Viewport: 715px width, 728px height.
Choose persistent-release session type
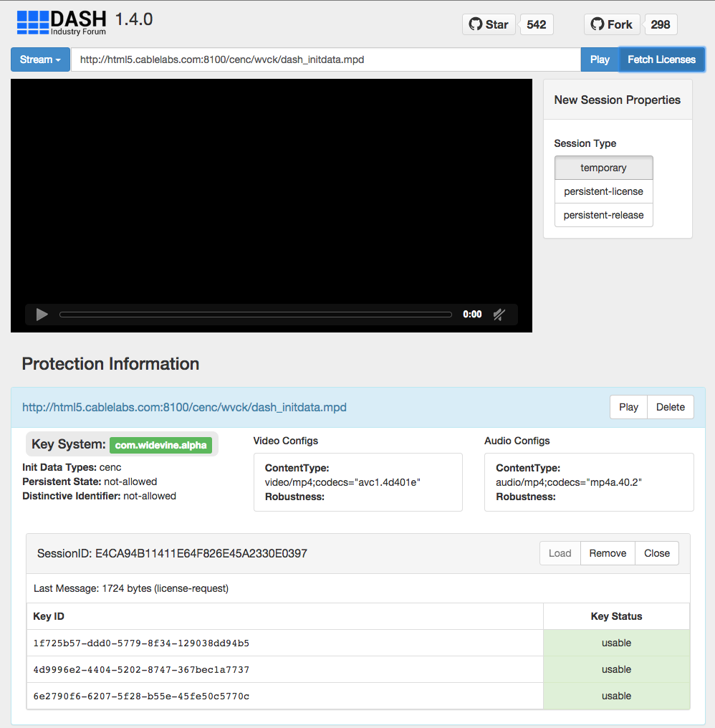[603, 215]
